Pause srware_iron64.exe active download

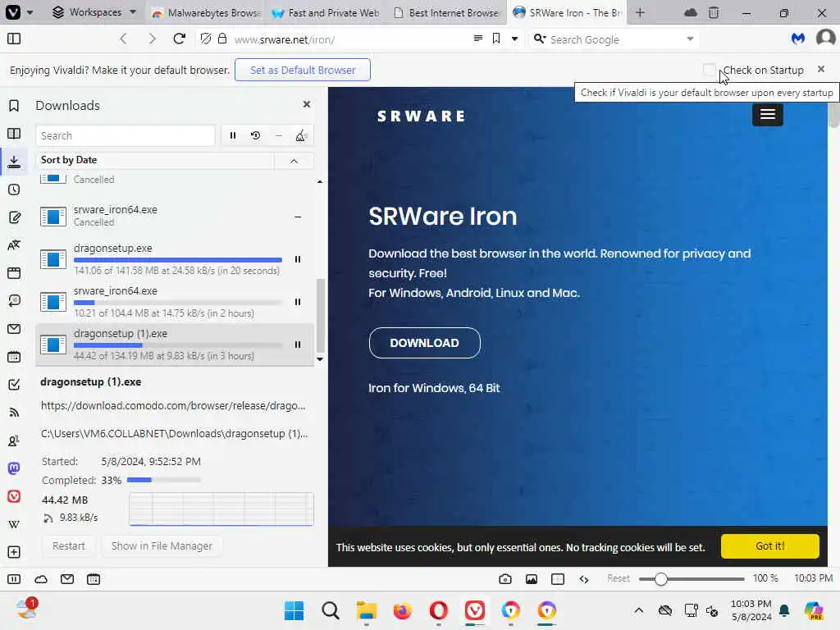click(298, 302)
